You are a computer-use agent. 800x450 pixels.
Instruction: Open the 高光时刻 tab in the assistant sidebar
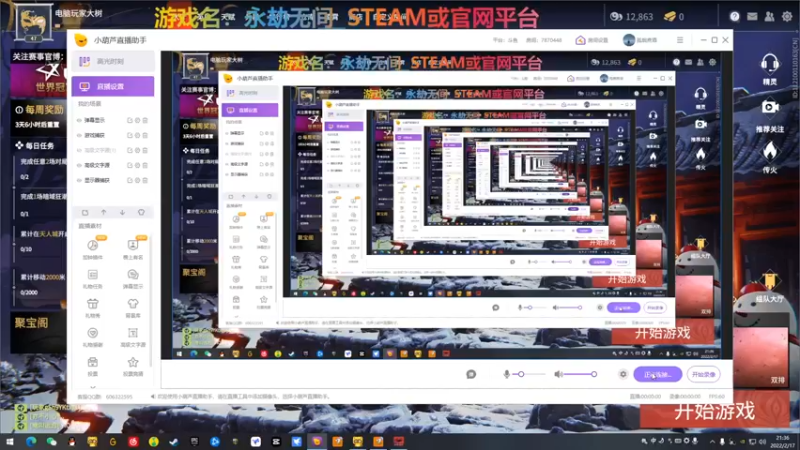tap(113, 61)
